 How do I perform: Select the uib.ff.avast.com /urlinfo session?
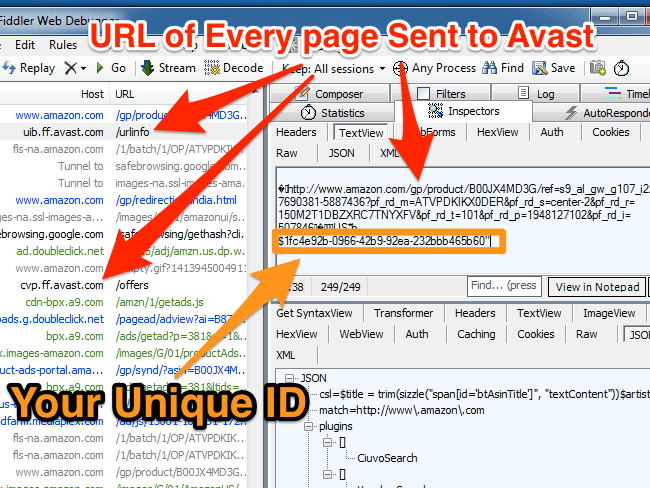click(x=123, y=132)
